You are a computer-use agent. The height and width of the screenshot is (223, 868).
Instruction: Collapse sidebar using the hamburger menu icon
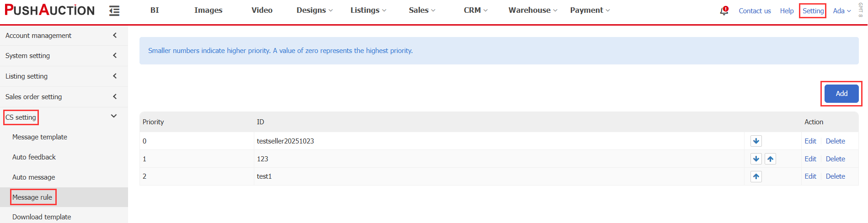[114, 11]
